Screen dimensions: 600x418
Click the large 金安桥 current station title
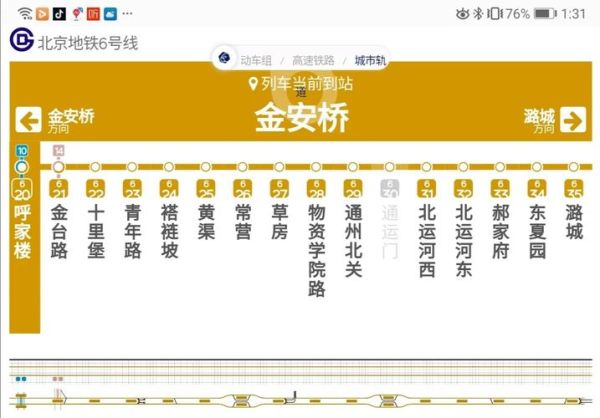[x=301, y=117]
